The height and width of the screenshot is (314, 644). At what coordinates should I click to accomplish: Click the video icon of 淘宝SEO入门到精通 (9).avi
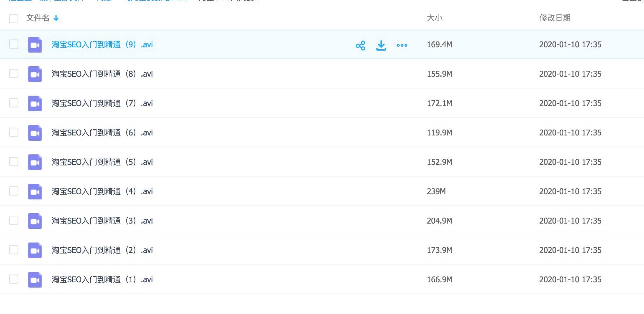35,45
